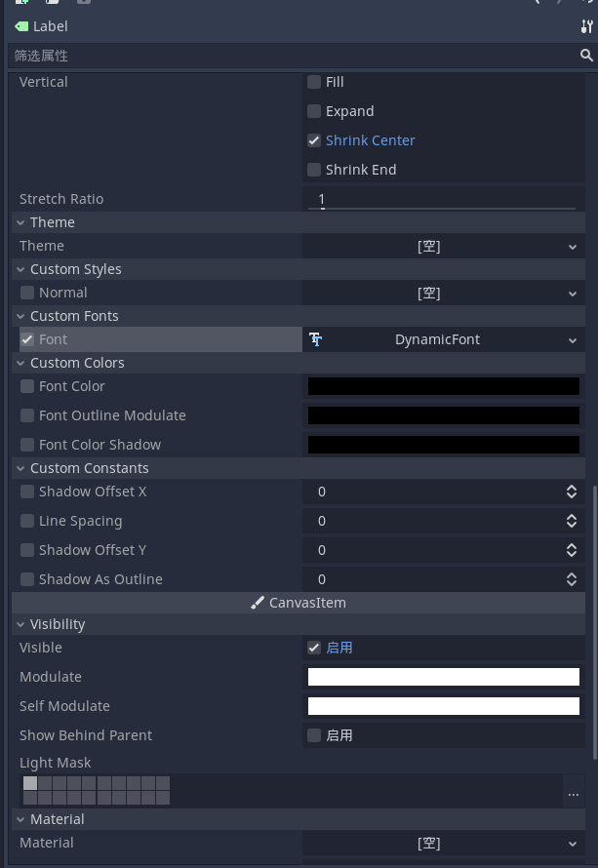The height and width of the screenshot is (868, 598).
Task: Open the DynamicFont dropdown arrow
Action: [x=573, y=340]
